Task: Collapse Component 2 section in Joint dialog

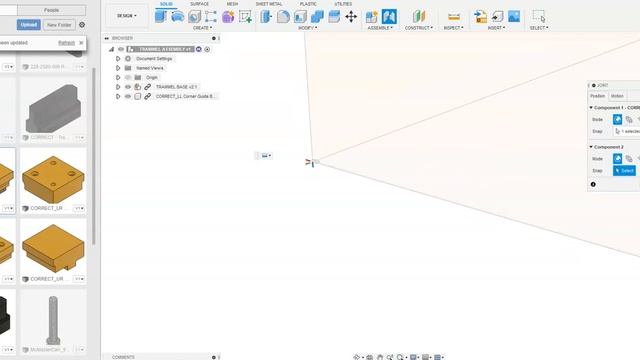Action: 591,147
